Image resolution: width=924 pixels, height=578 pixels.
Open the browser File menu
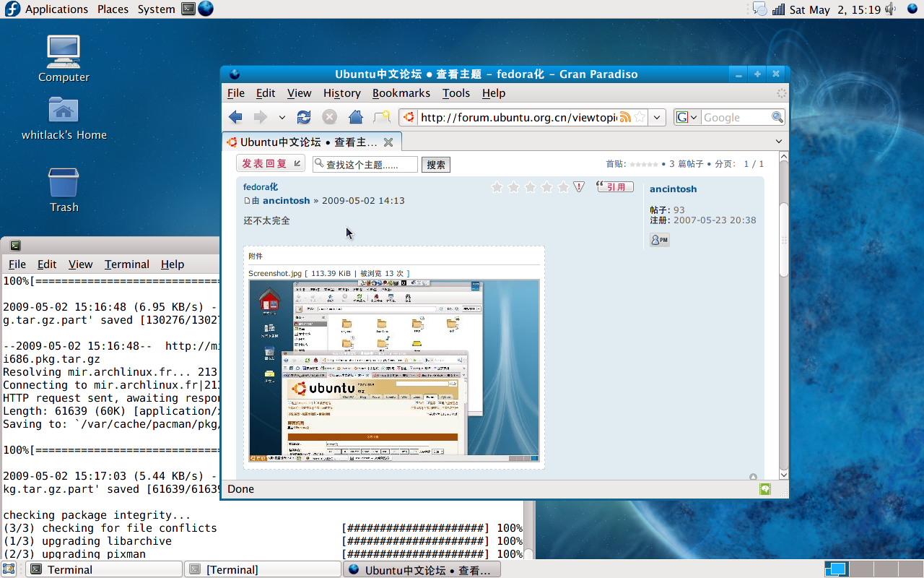click(x=236, y=93)
